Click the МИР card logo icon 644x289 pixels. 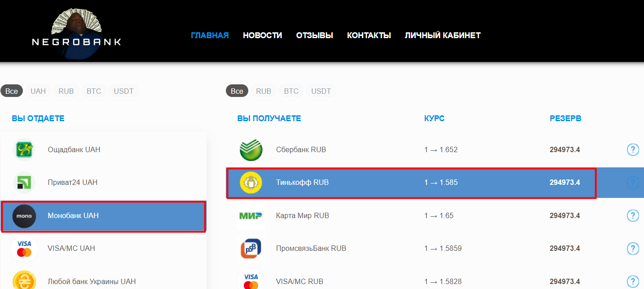(250, 216)
